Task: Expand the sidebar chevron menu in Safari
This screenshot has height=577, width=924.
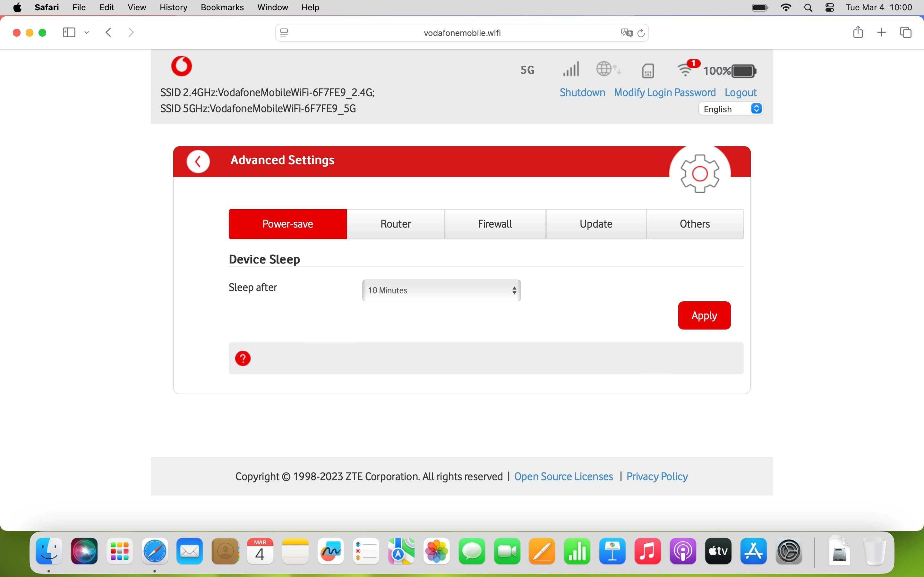Action: [87, 32]
